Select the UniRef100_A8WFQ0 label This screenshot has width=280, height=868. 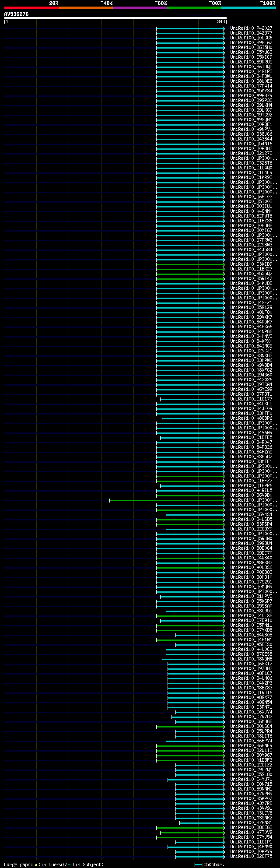[x=251, y=312]
